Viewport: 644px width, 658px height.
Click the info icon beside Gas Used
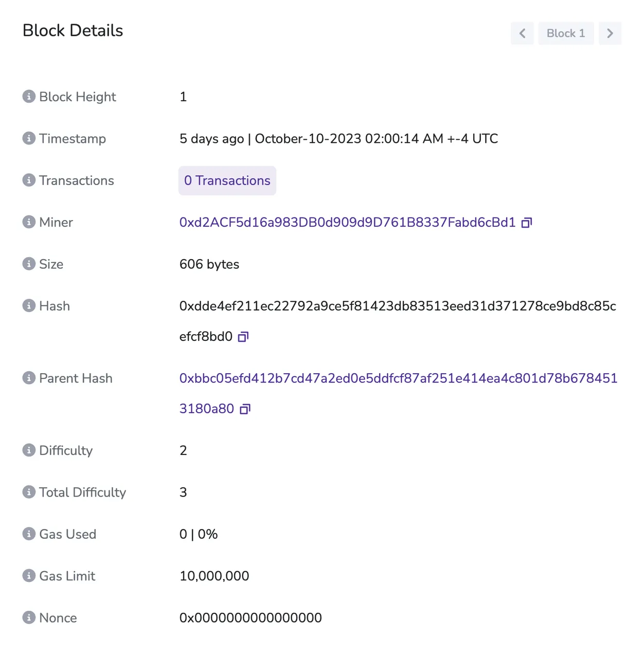click(x=29, y=534)
